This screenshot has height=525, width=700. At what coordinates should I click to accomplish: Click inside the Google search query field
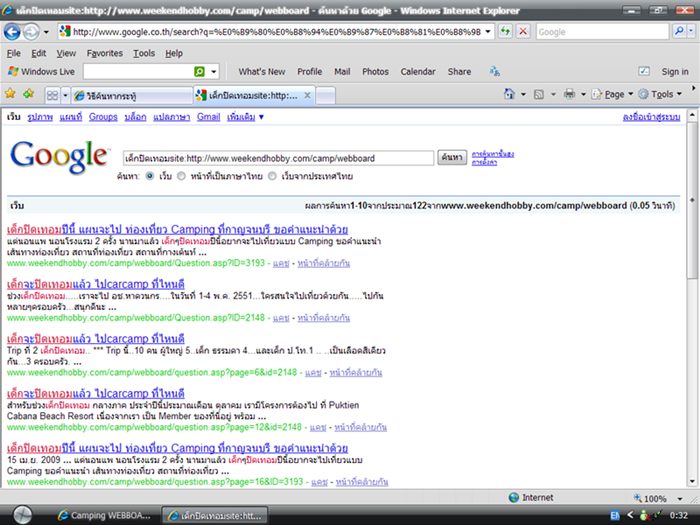click(277, 158)
